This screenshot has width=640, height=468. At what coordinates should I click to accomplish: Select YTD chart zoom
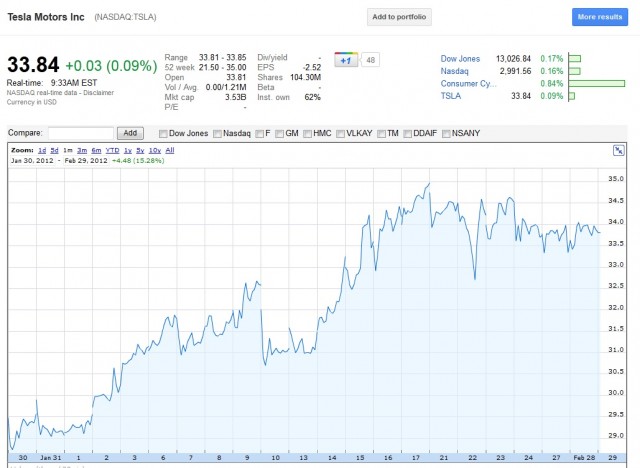pos(112,150)
